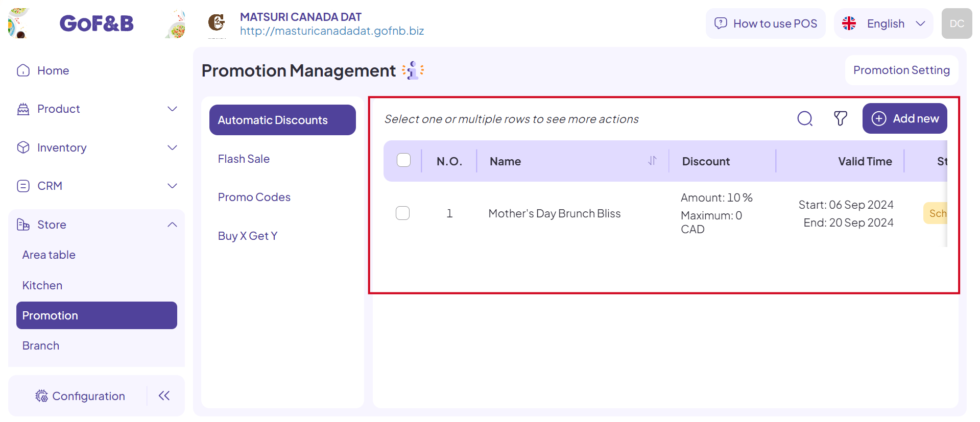Open the filter funnel icon
This screenshot has width=980, height=422.
click(841, 118)
